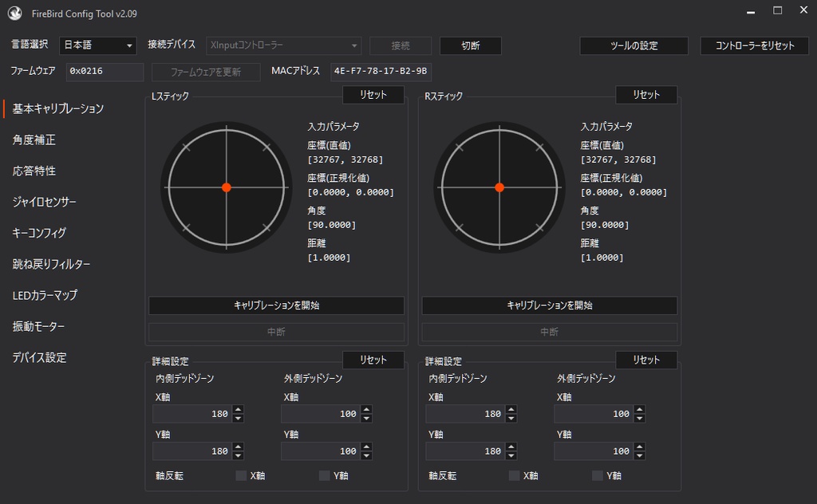Reset the R stick calibration

point(645,94)
